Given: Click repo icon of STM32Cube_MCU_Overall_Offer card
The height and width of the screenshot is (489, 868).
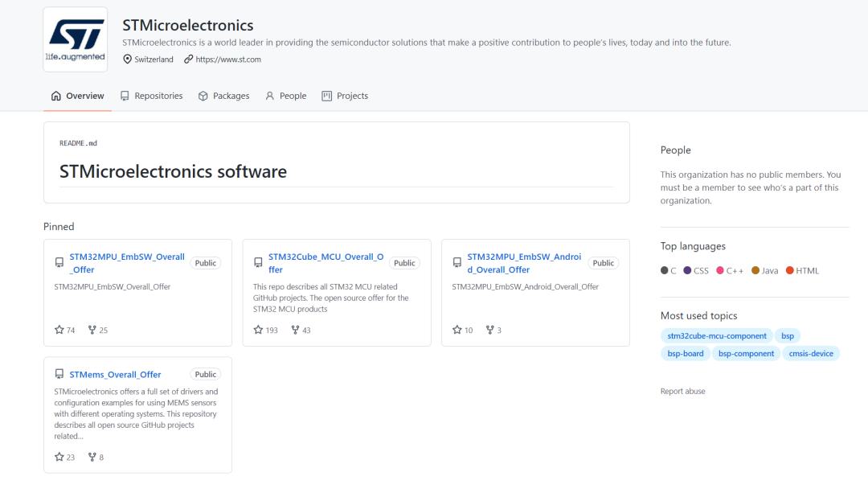Looking at the screenshot, I should [x=258, y=262].
